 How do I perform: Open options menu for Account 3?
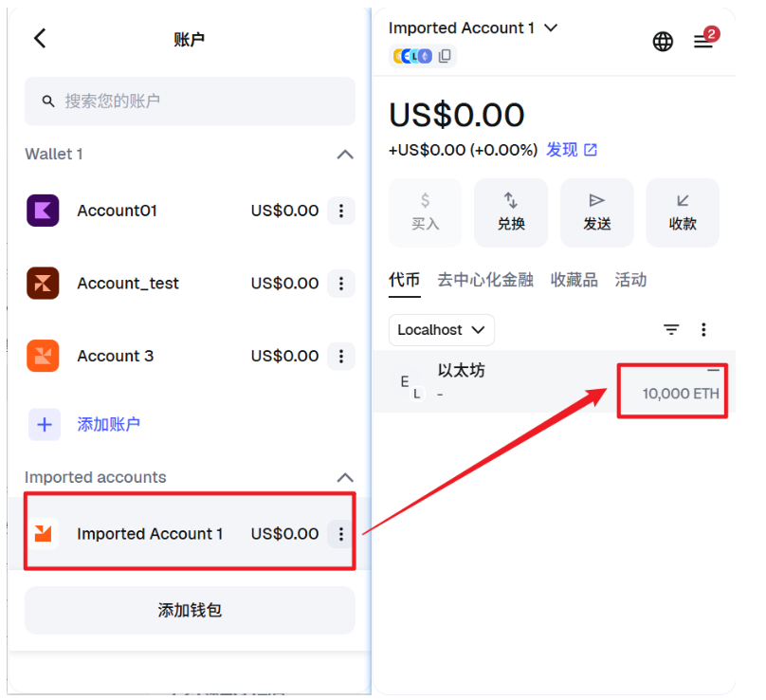pyautogui.click(x=341, y=356)
